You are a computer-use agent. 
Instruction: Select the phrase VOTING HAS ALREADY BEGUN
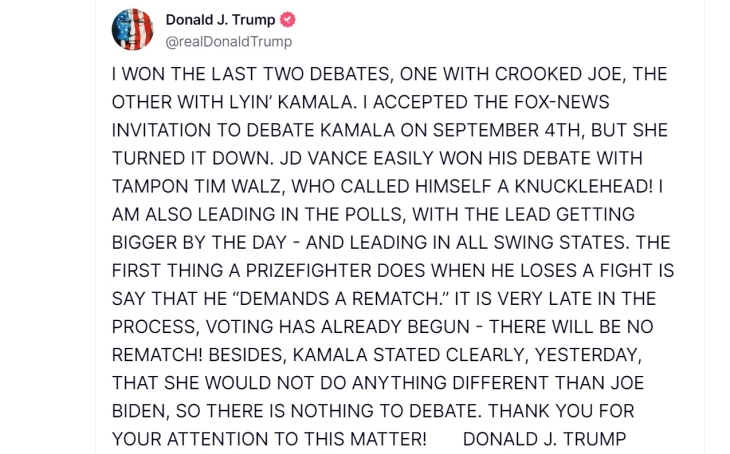338,326
